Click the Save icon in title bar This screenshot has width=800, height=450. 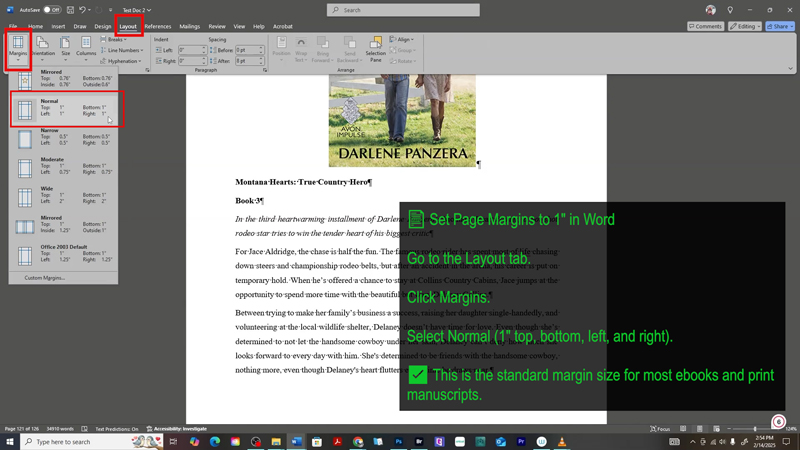(x=70, y=10)
